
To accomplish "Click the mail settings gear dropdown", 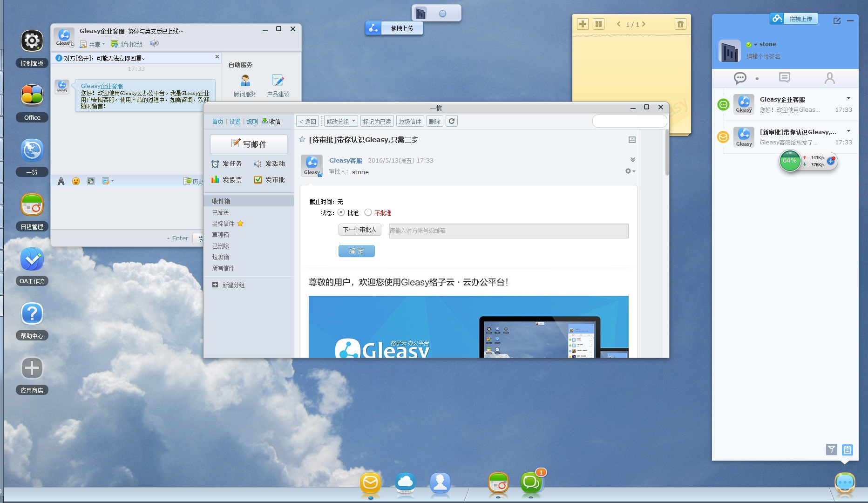I will (630, 171).
